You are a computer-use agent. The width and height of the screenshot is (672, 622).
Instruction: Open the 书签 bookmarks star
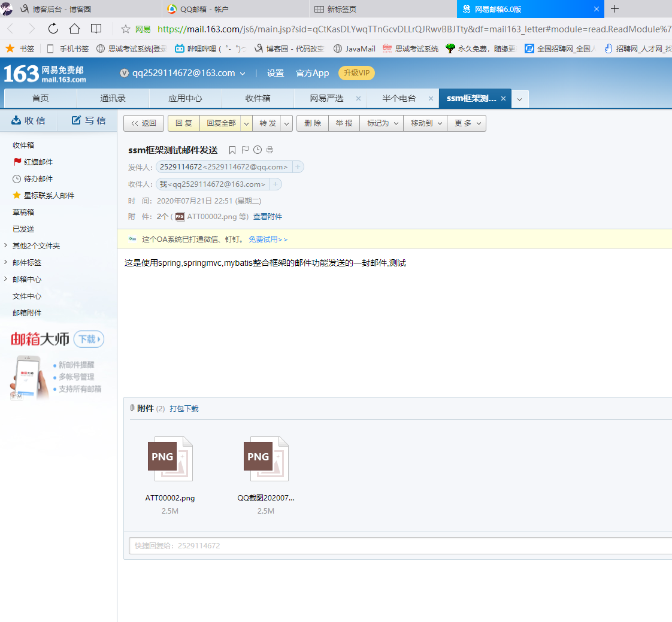click(x=20, y=48)
